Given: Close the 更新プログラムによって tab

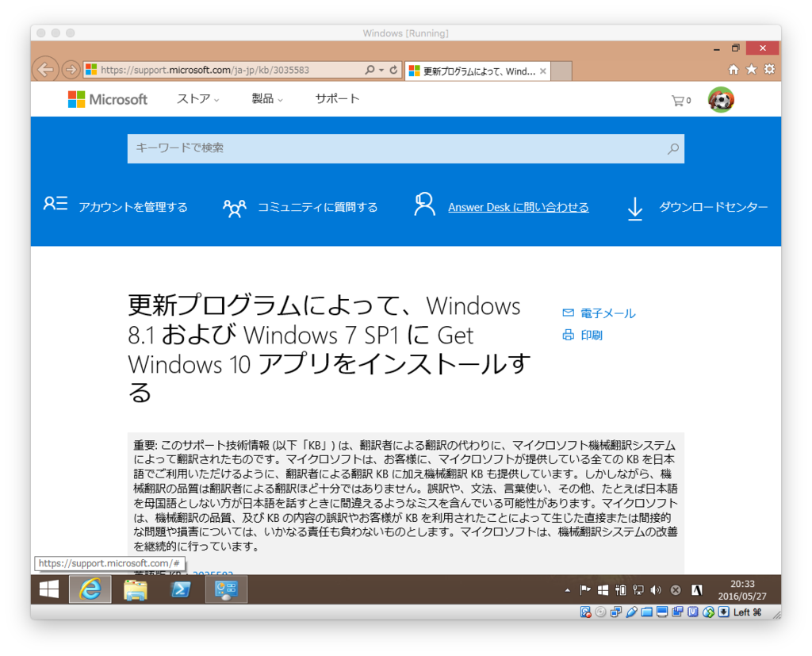Looking at the screenshot, I should coord(542,71).
